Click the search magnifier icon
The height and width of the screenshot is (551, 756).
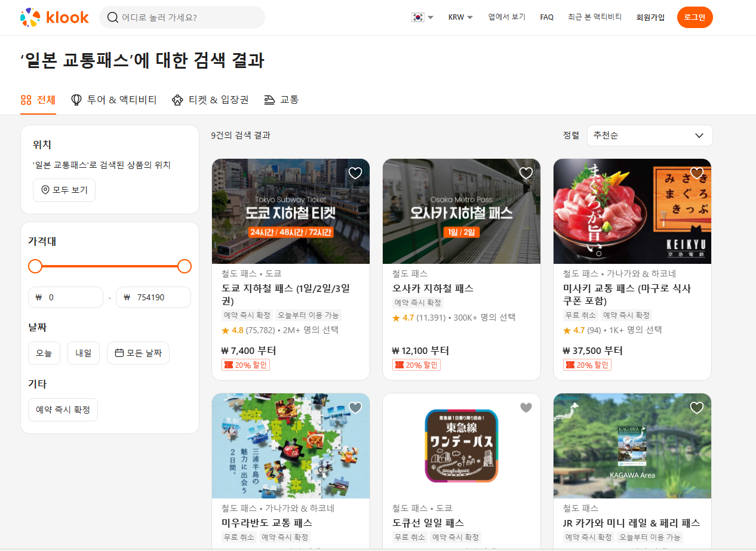(x=112, y=17)
